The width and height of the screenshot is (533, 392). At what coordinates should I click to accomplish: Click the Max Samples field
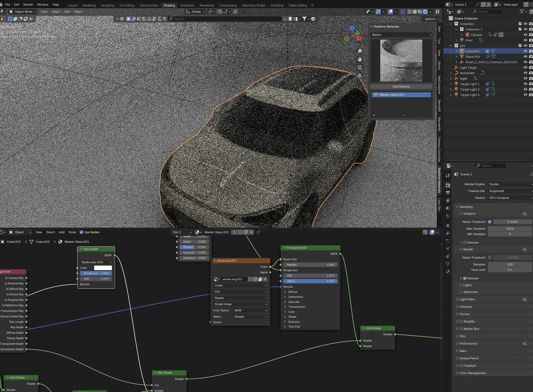tap(510, 229)
